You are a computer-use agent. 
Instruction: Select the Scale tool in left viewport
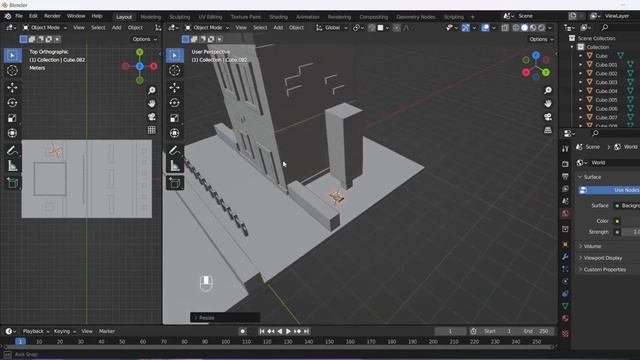[12, 118]
